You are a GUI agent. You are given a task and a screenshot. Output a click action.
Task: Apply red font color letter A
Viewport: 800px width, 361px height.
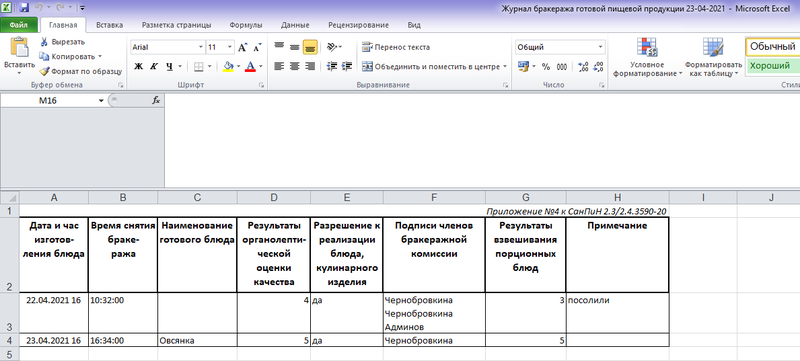tap(250, 66)
